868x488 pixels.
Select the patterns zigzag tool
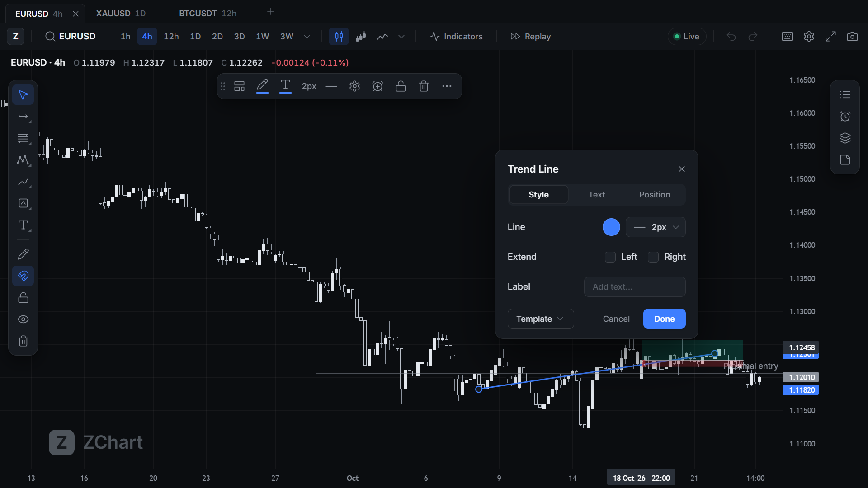coord(23,160)
